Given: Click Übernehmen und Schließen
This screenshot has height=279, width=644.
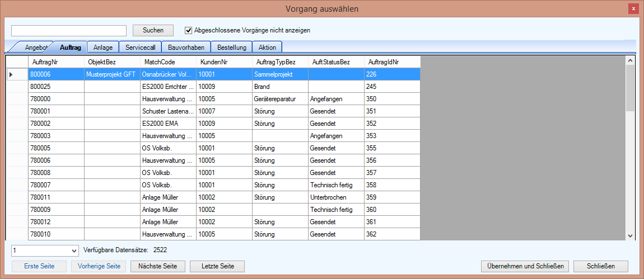Looking at the screenshot, I should click(x=525, y=266).
